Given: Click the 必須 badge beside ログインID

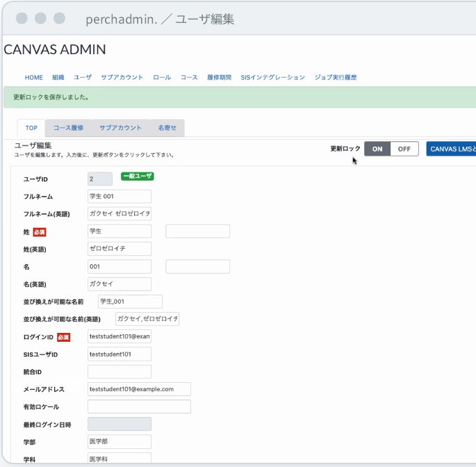Looking at the screenshot, I should tap(63, 337).
